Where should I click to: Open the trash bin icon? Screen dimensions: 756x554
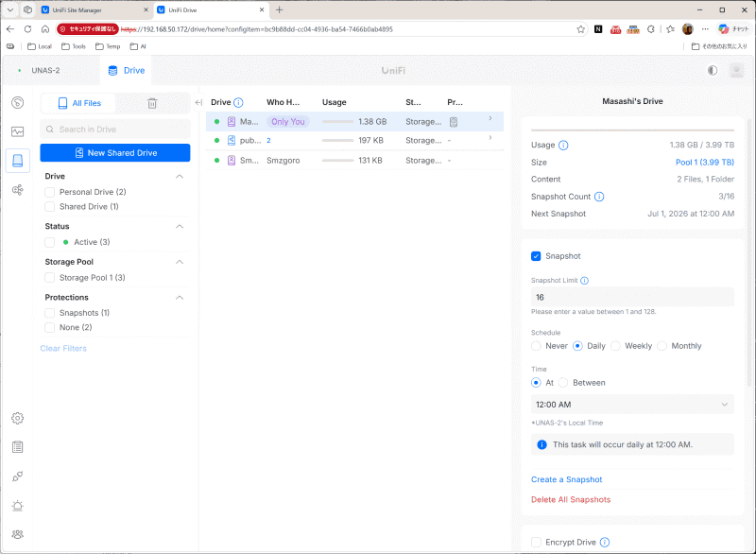click(x=152, y=103)
